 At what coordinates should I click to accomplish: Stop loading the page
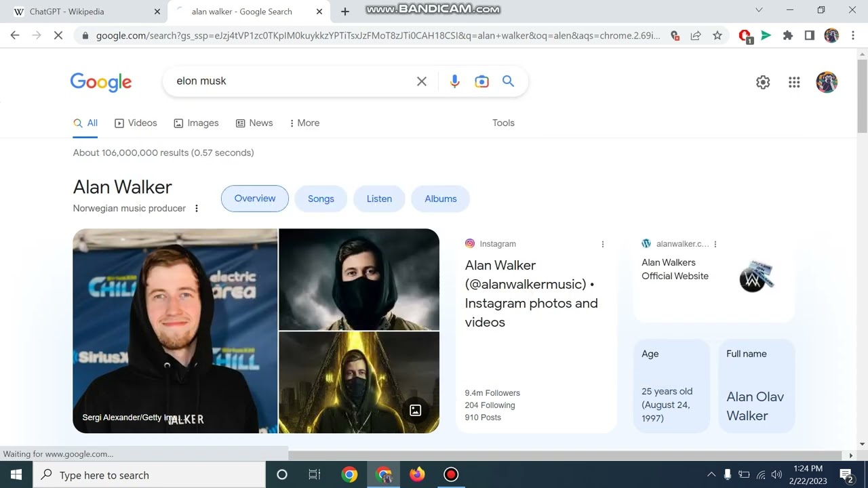click(58, 35)
